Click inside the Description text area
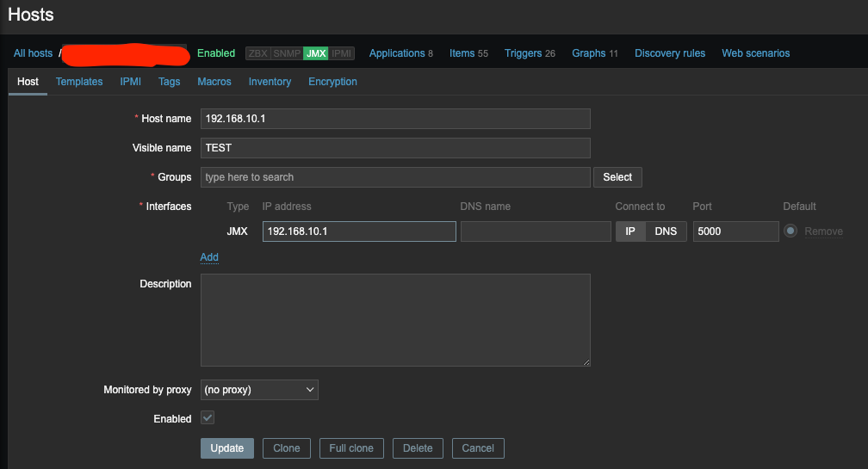Viewport: 868px width, 469px height. pos(395,320)
